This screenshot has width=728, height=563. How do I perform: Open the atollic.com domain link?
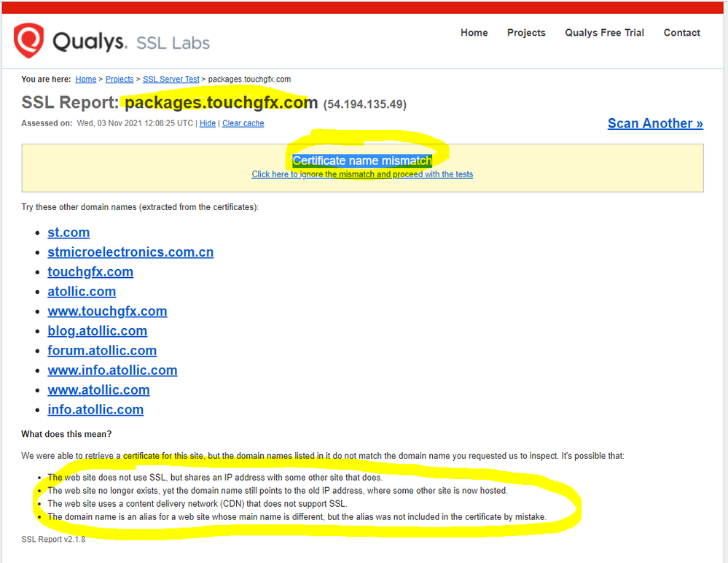click(x=81, y=291)
